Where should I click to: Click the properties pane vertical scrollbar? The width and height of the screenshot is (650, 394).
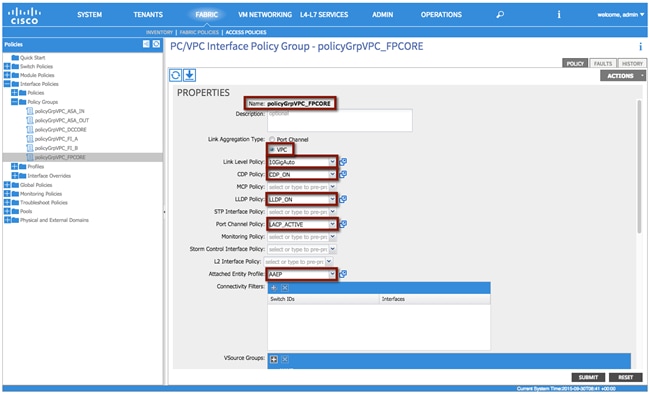pos(639,166)
